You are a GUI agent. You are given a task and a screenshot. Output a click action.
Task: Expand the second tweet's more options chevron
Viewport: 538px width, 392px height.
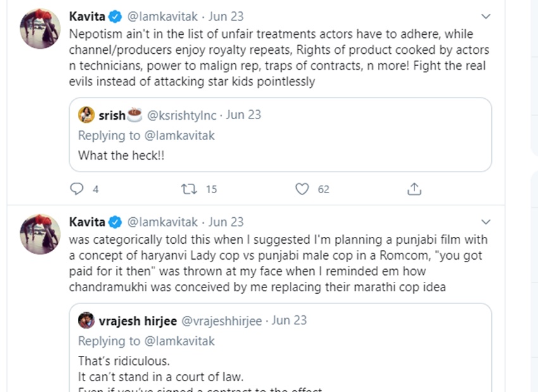(485, 222)
